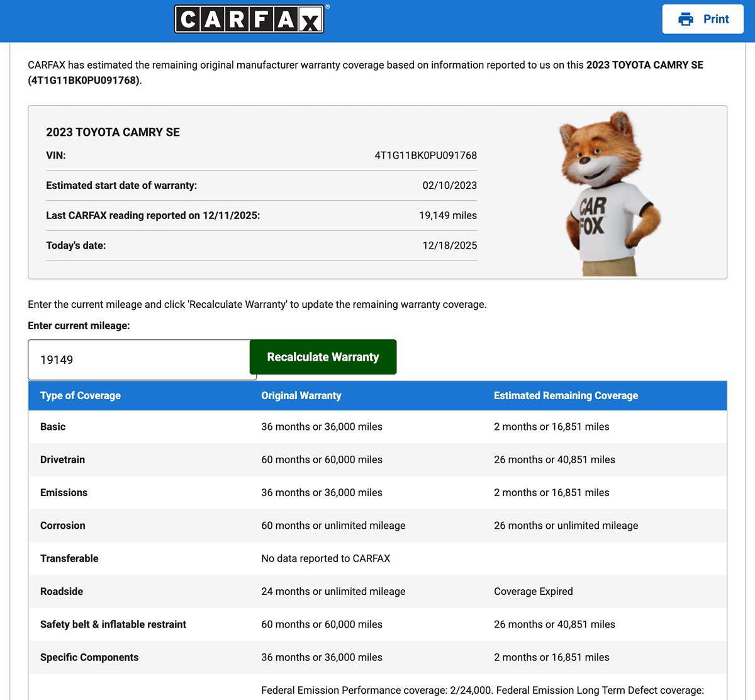Click Basic row's '2 months or 16,851 miles'
The image size is (755, 700).
(x=552, y=427)
